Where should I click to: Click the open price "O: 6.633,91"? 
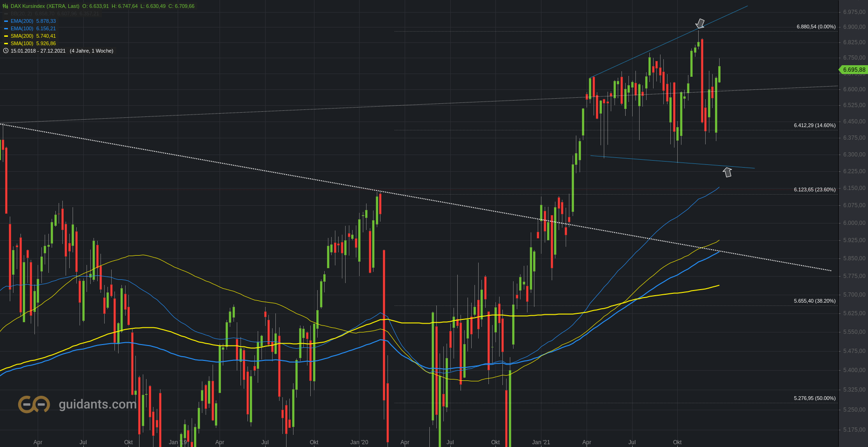95,6
